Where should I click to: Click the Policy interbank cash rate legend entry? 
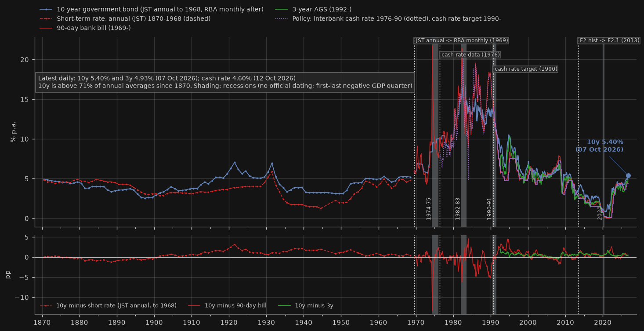click(388, 18)
